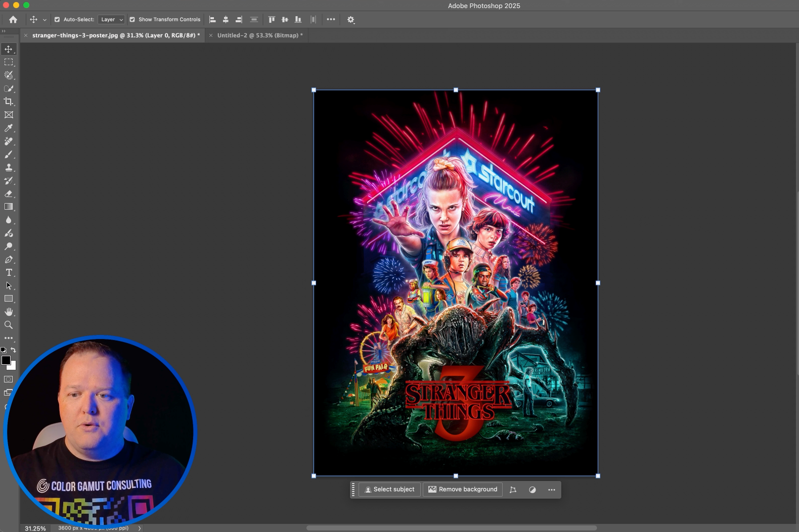Expand the status bar info chevron
The image size is (799, 532).
pos(140,528)
